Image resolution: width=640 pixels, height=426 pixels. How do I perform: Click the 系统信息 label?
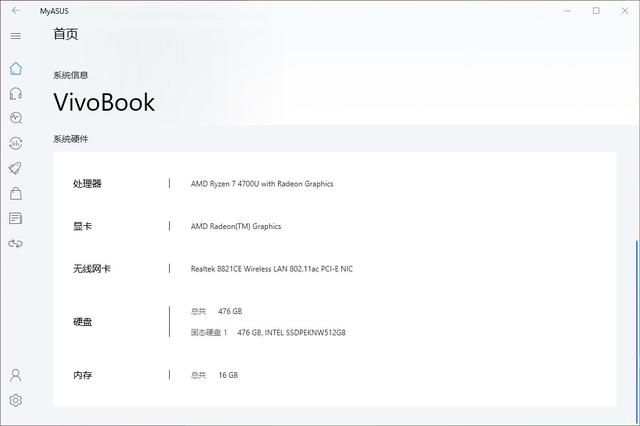pos(71,75)
